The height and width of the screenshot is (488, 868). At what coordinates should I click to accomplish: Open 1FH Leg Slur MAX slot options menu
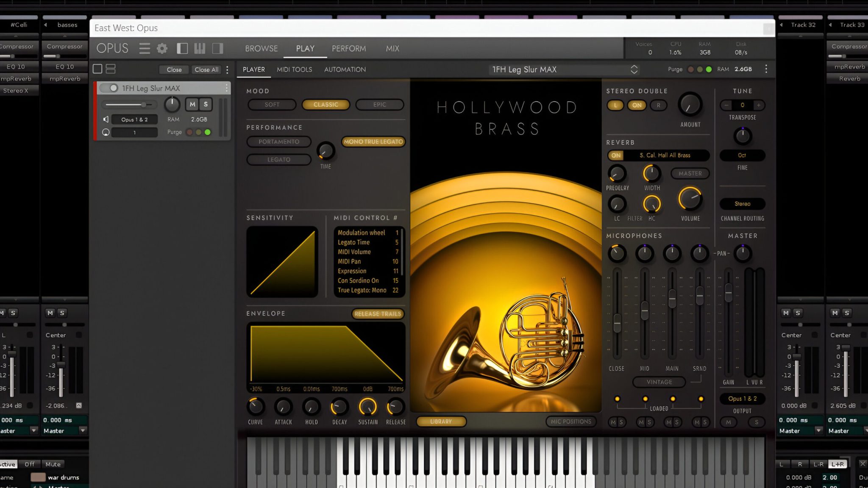click(x=227, y=88)
